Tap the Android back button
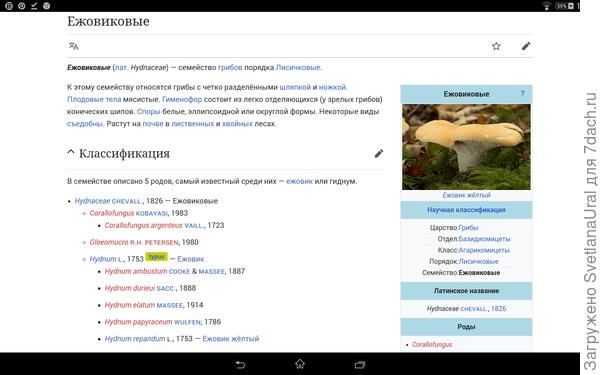 240,364
